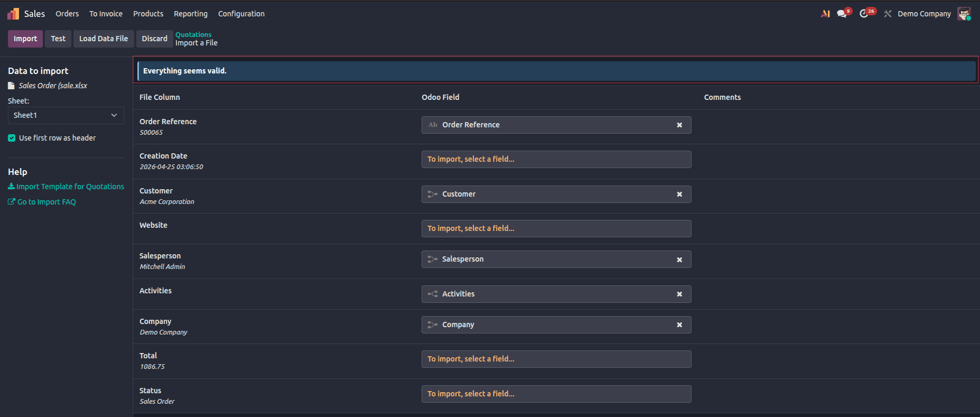The height and width of the screenshot is (417, 980).
Task: Click the Company relation-type icon
Action: 433,325
